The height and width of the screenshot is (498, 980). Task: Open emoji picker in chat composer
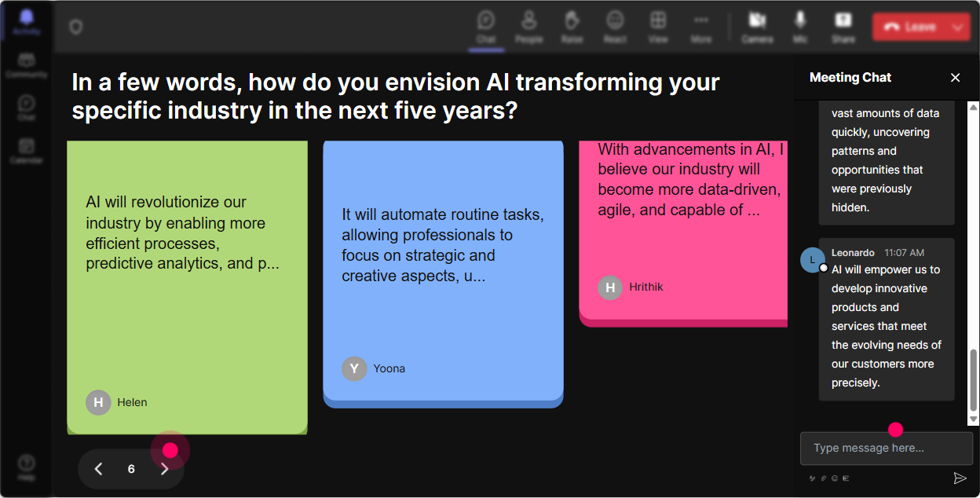[835, 478]
